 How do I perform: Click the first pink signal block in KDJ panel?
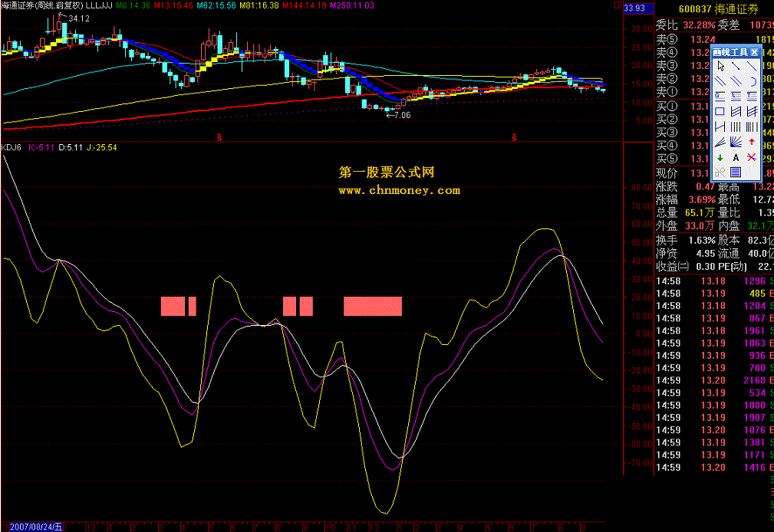(x=173, y=306)
